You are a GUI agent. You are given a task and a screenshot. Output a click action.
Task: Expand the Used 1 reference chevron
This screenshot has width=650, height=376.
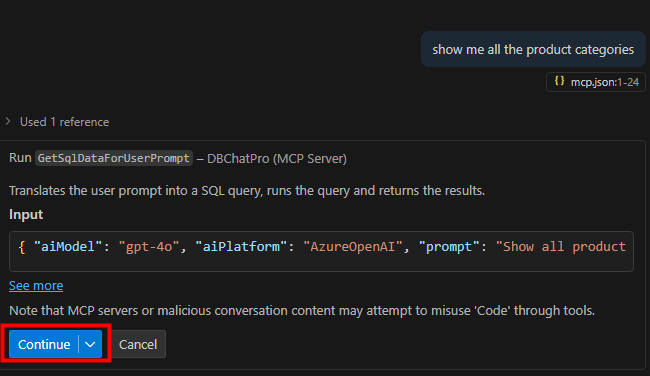[8, 121]
